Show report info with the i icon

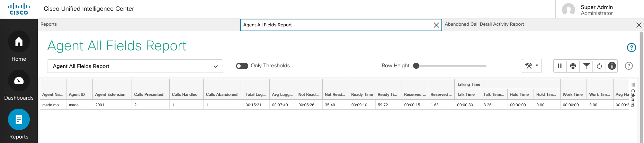coord(612,66)
